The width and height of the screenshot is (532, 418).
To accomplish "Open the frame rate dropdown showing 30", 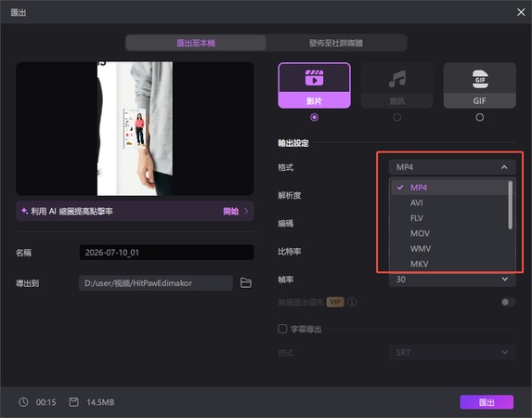I will tap(452, 279).
